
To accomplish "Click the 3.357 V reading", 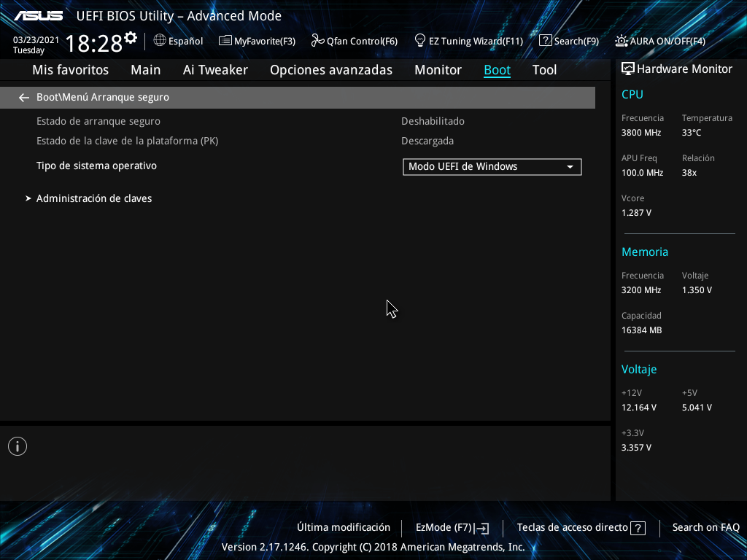I will click(636, 448).
